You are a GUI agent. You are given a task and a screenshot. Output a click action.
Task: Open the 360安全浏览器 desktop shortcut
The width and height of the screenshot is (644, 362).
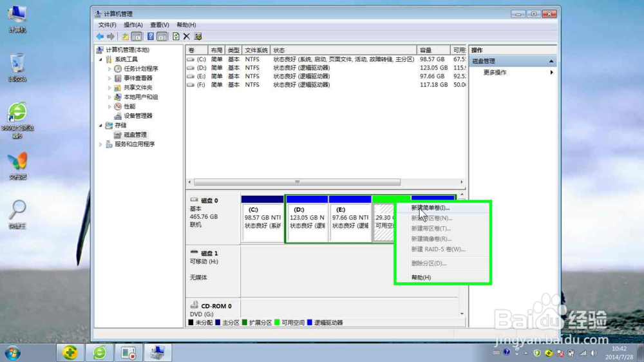coord(17,120)
